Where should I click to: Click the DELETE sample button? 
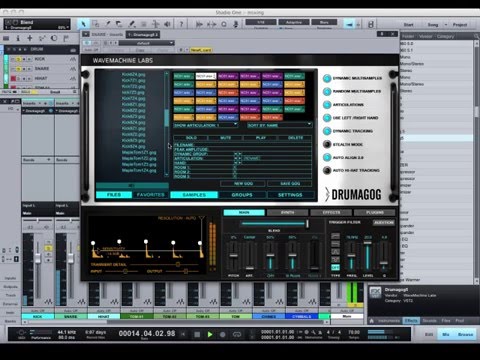pyautogui.click(x=295, y=138)
